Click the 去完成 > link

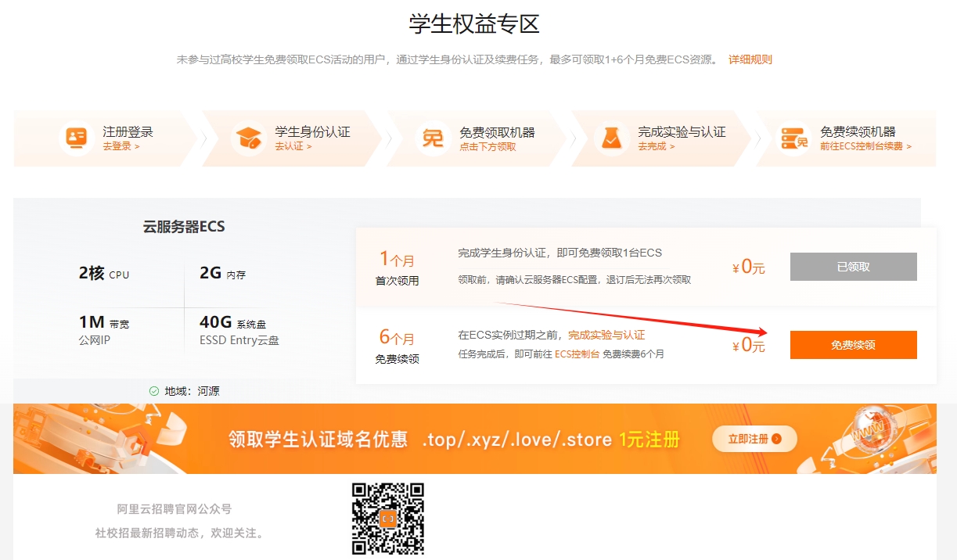(x=657, y=146)
